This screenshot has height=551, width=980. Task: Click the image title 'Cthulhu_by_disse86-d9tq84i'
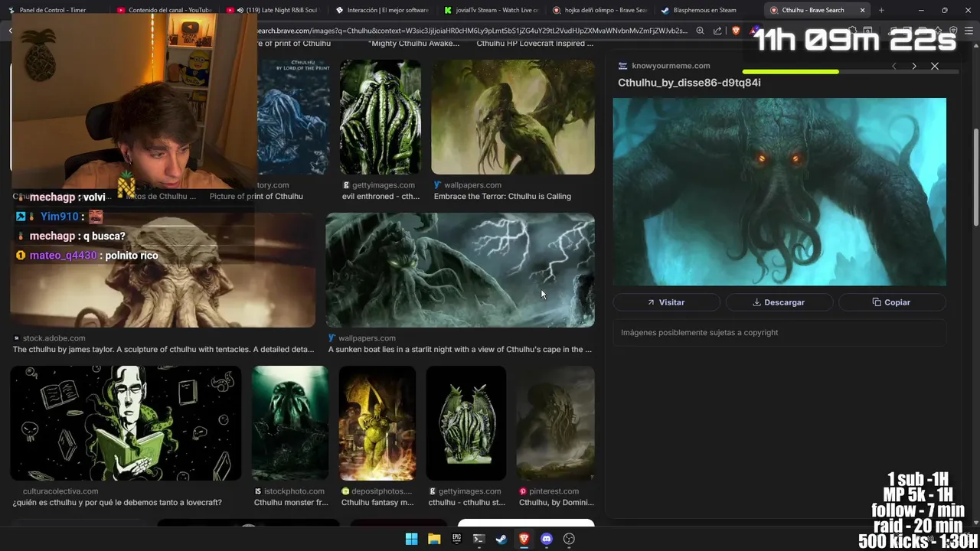[x=689, y=83]
